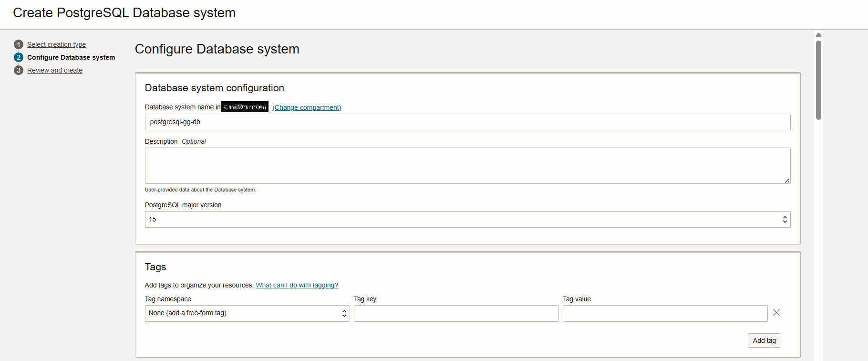Click the Description box resize handle
The height and width of the screenshot is (361, 868).
pyautogui.click(x=787, y=180)
